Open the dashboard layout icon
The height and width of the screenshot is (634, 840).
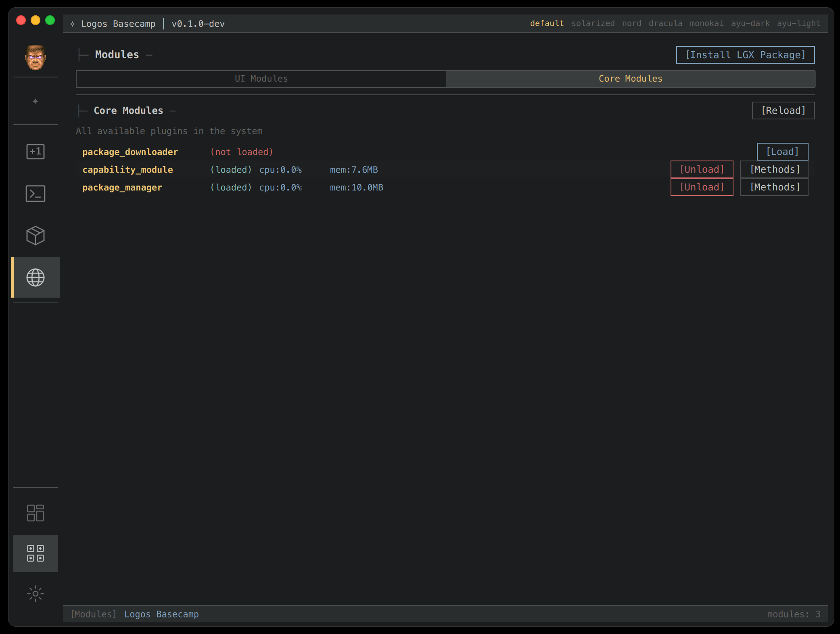pyautogui.click(x=36, y=513)
